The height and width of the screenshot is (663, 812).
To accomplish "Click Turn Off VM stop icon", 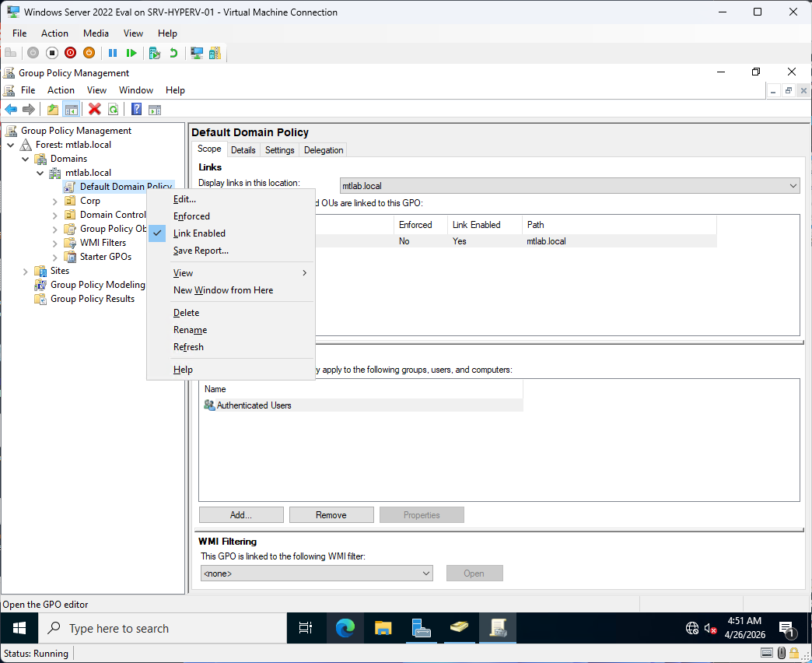I will (52, 53).
